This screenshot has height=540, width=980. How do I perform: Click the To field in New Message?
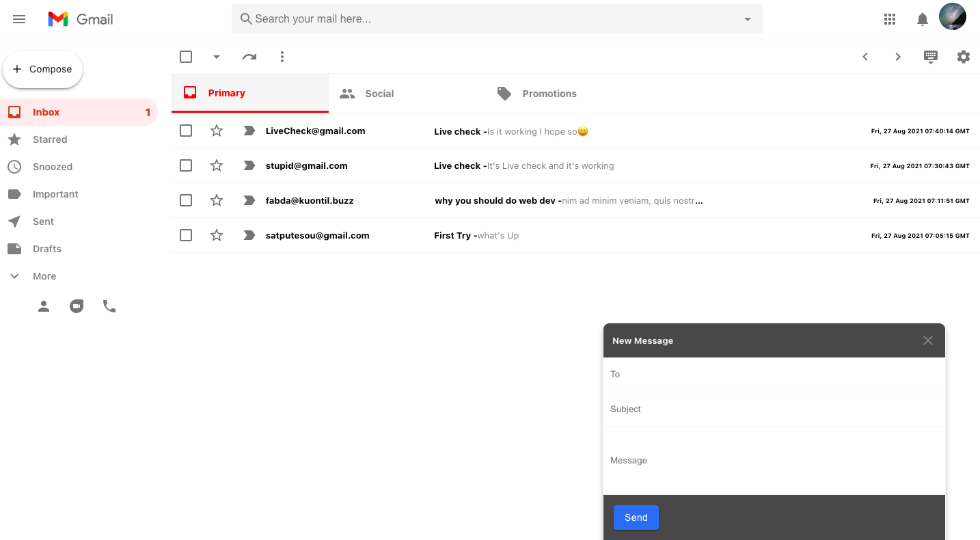pos(774,374)
